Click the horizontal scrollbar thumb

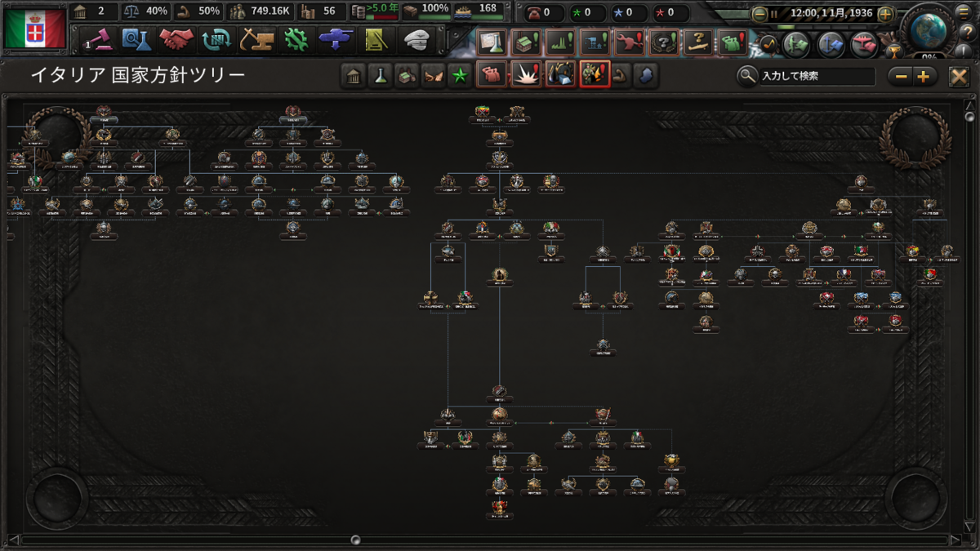(x=355, y=540)
